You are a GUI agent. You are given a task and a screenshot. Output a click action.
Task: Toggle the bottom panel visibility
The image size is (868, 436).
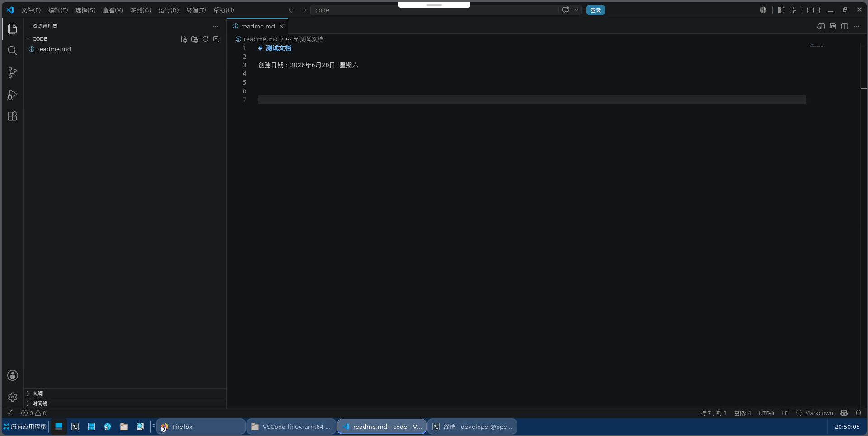805,10
